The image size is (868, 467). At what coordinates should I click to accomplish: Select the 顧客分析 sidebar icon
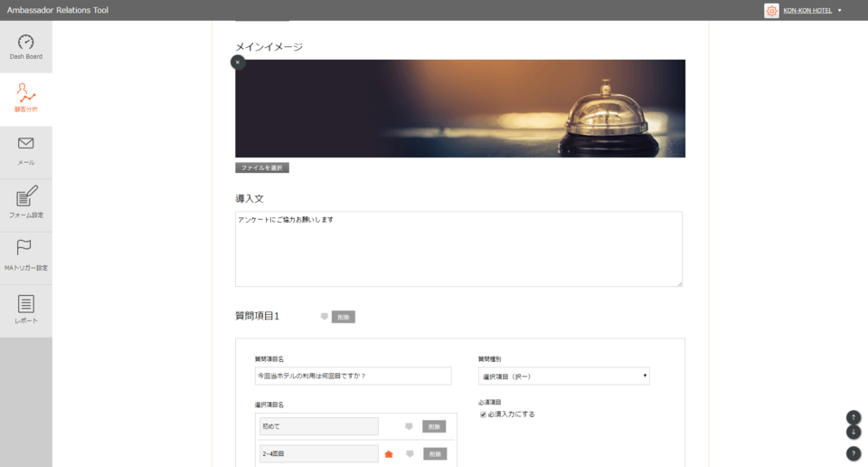[25, 99]
